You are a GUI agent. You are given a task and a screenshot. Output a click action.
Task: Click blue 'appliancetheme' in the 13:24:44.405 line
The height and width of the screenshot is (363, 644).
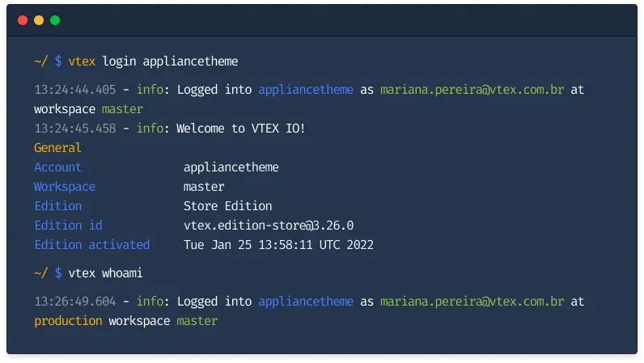pos(306,90)
